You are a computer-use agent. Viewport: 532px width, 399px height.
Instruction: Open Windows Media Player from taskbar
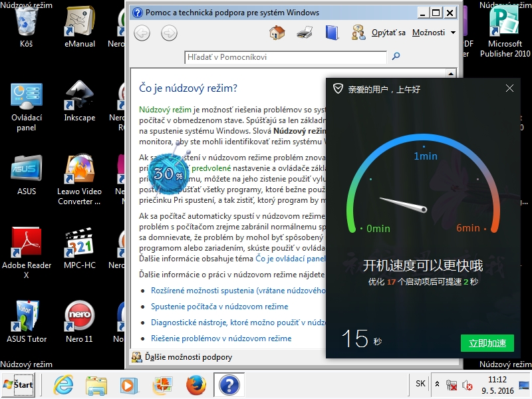click(x=129, y=386)
